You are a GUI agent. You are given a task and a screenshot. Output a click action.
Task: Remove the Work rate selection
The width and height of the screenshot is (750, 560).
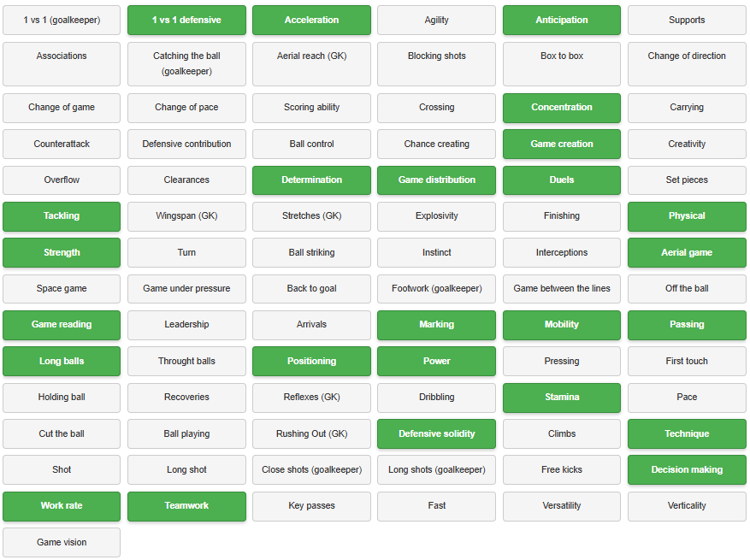pyautogui.click(x=62, y=506)
